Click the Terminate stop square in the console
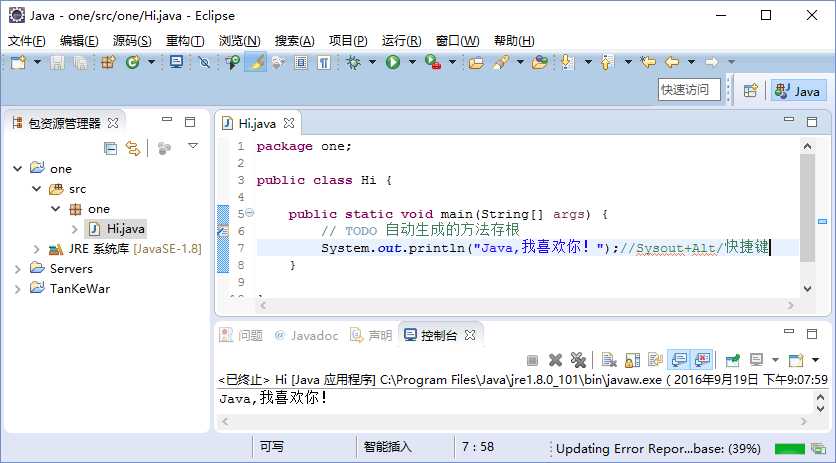Image resolution: width=836 pixels, height=463 pixels. coord(532,361)
